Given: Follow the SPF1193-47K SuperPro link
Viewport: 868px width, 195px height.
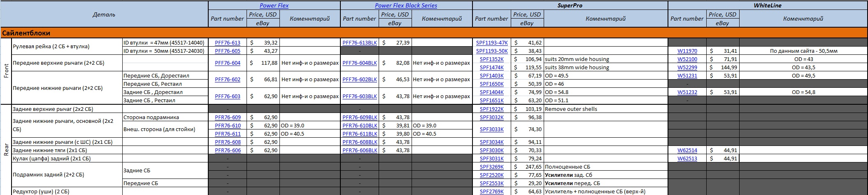Looking at the screenshot, I should tap(491, 42).
